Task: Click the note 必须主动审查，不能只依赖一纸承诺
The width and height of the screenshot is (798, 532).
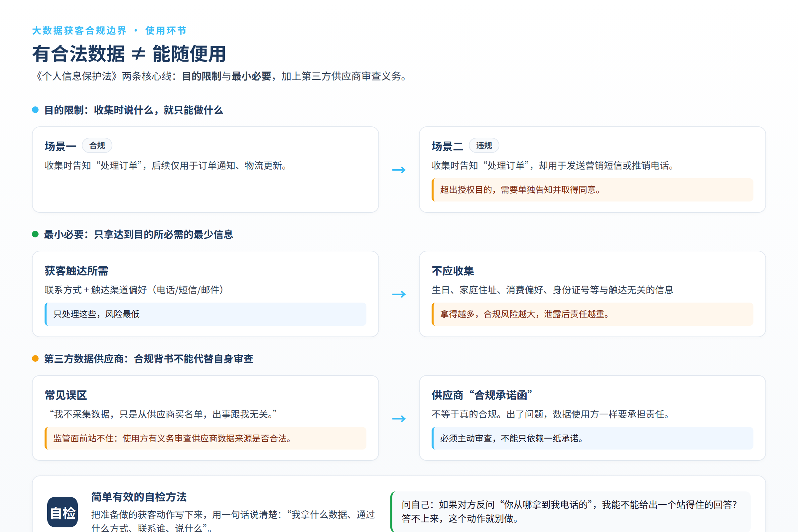Action: click(593, 438)
